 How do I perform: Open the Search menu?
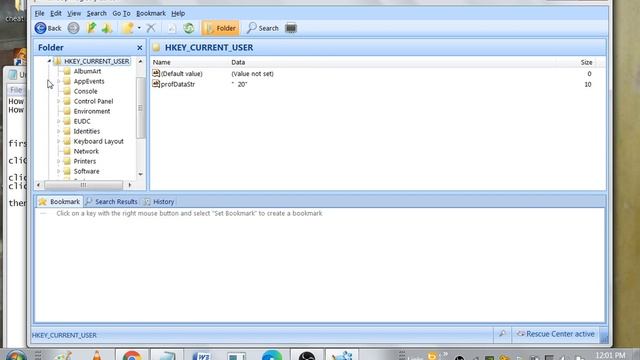96,13
